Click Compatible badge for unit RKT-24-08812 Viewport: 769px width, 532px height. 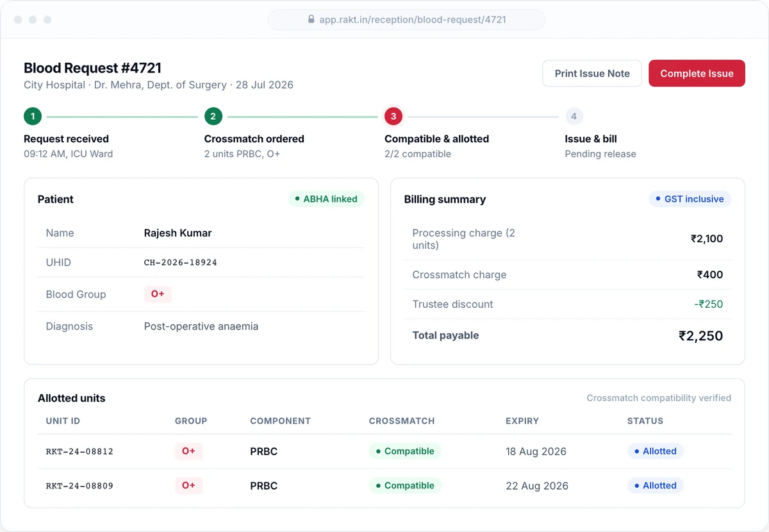(405, 451)
